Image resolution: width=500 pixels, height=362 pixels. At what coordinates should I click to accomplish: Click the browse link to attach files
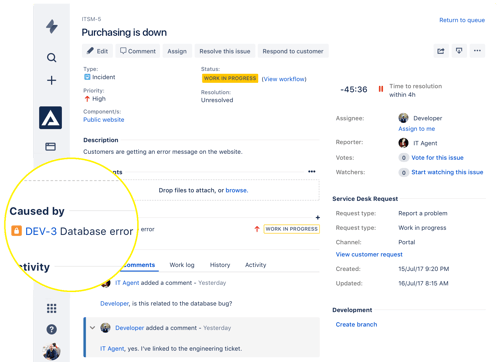[236, 190]
